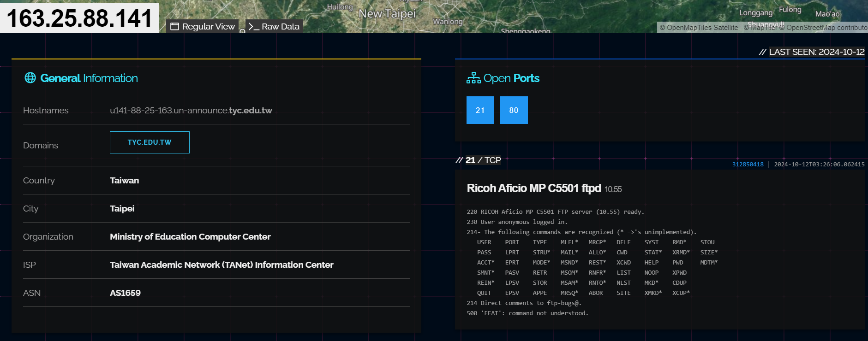
Task: Open the TYC.EDU.TW domain button
Action: click(150, 142)
